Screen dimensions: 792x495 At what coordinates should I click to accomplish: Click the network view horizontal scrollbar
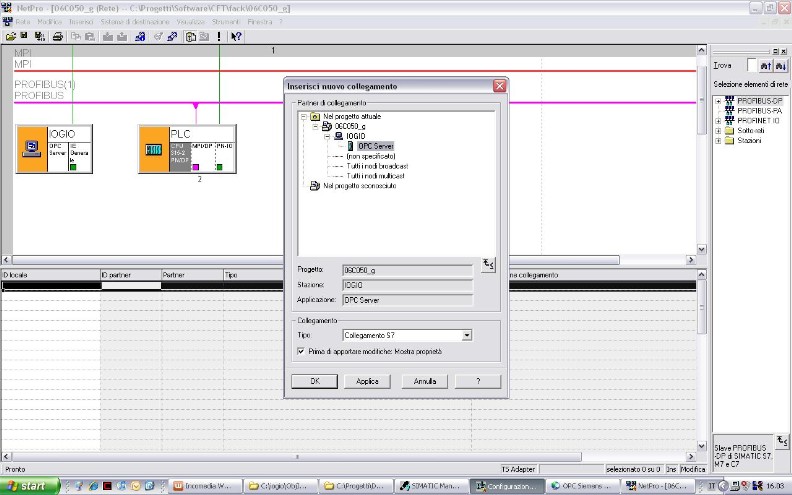point(316,260)
